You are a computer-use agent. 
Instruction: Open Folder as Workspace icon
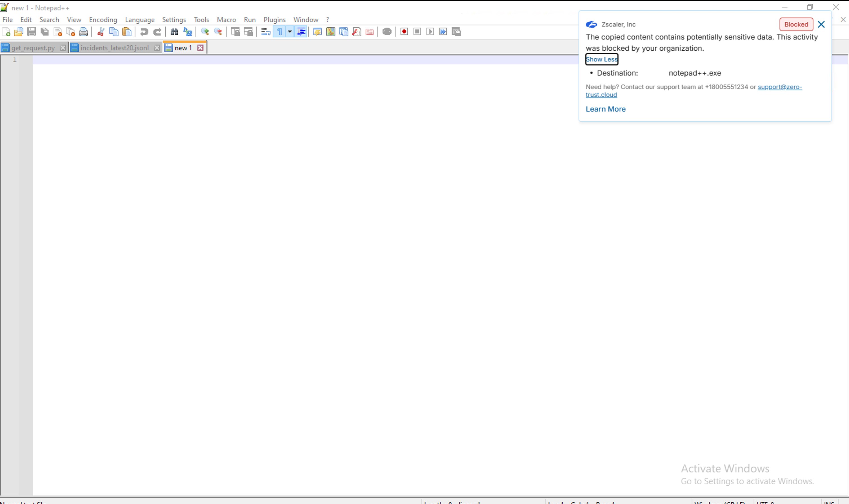point(370,32)
